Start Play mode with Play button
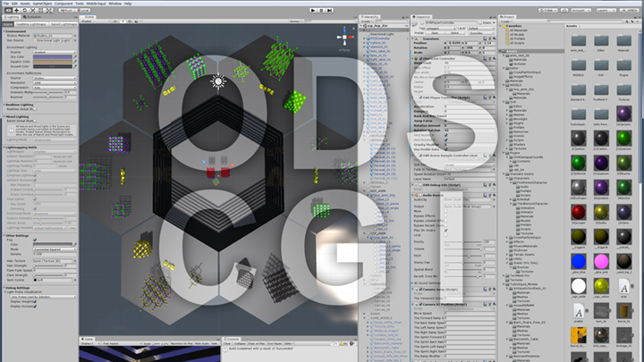Image resolution: width=644 pixels, height=362 pixels. point(313,10)
